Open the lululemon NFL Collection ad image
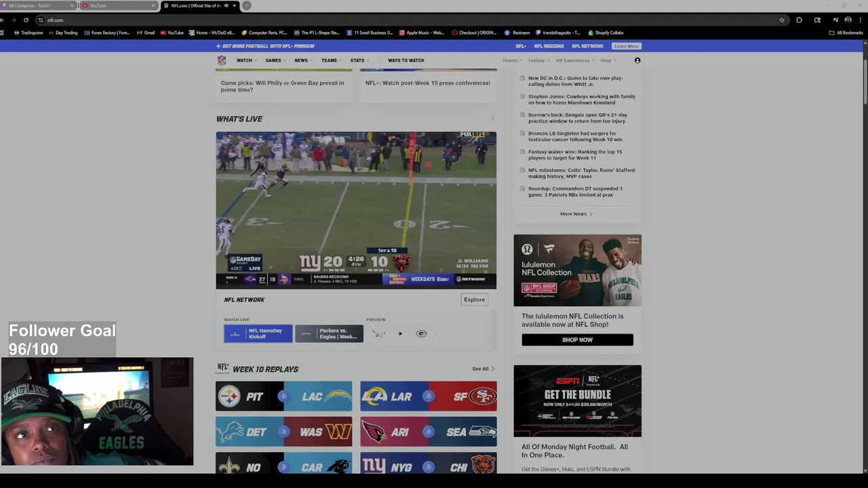The width and height of the screenshot is (868, 488). [x=577, y=270]
